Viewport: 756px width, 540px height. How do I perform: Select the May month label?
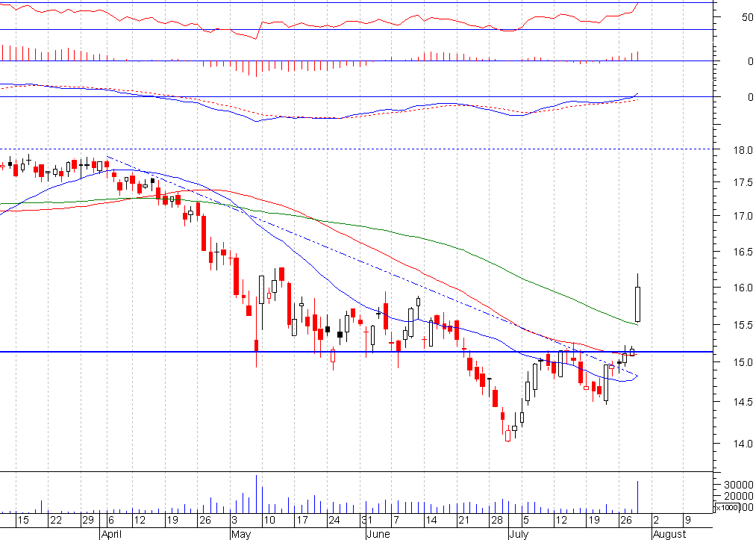pos(240,534)
